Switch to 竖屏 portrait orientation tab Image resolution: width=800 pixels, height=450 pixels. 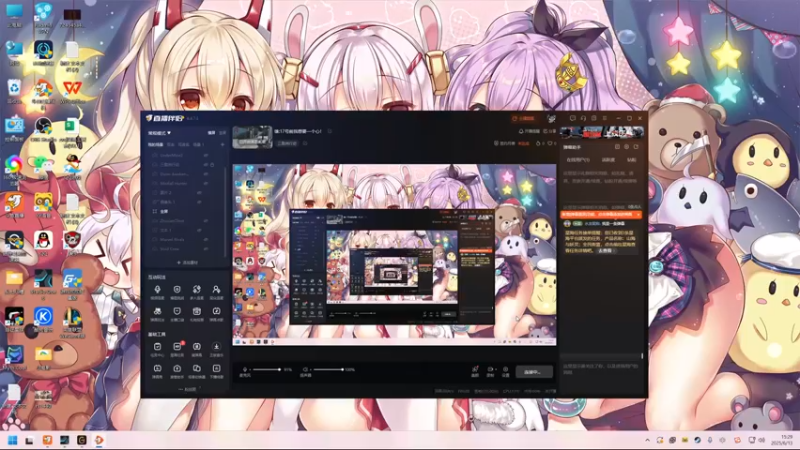(x=222, y=133)
